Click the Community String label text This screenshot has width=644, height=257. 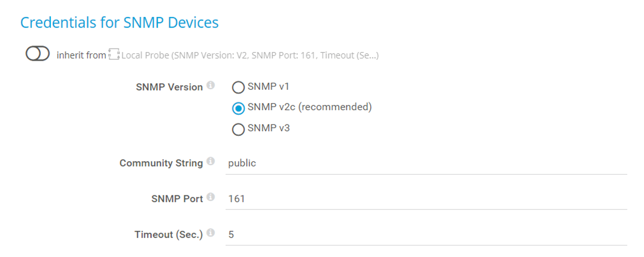(x=161, y=163)
